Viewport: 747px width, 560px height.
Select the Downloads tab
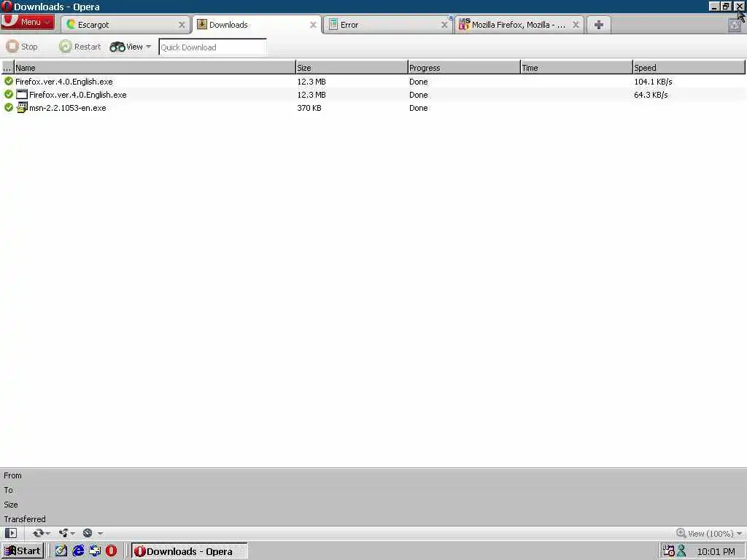point(258,25)
